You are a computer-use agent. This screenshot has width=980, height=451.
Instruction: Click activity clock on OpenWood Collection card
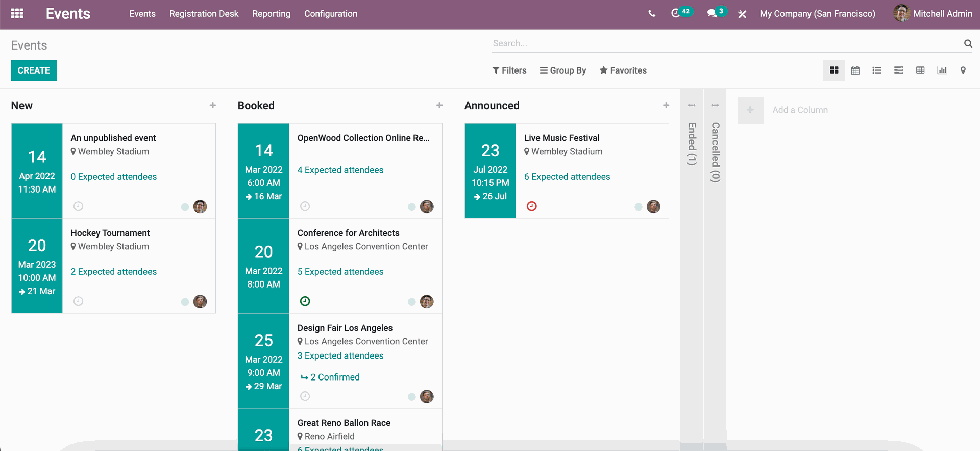[305, 206]
